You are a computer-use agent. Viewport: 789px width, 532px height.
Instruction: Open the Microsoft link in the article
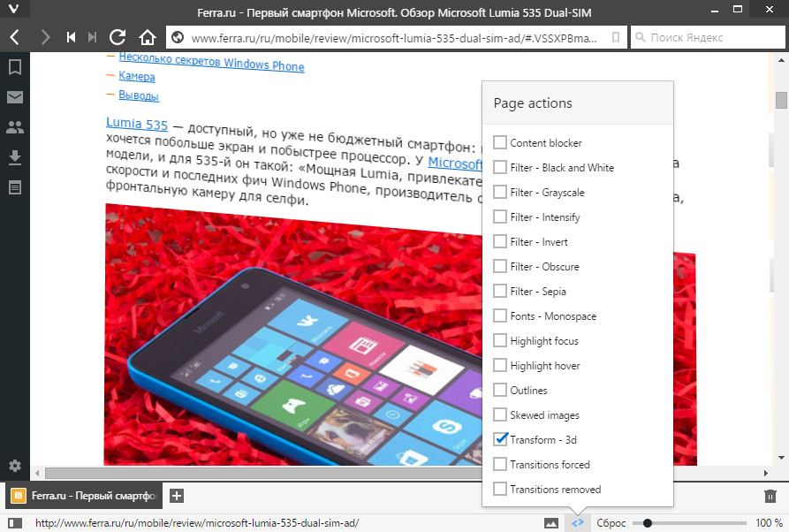455,163
